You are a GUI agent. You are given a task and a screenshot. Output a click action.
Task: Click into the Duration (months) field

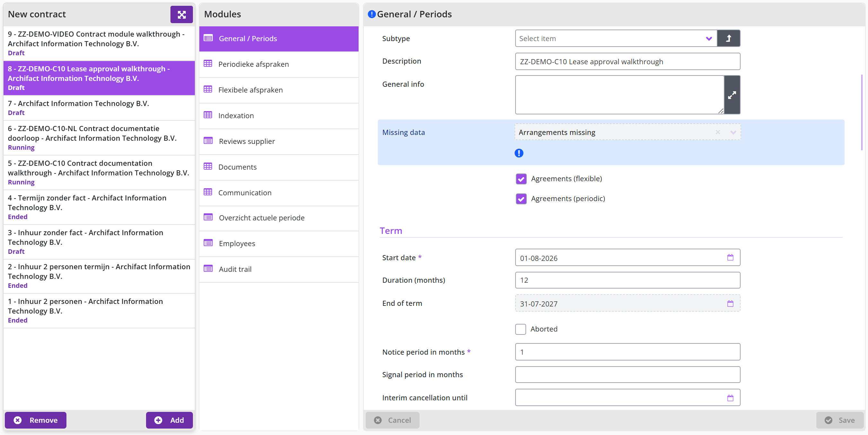tap(628, 280)
